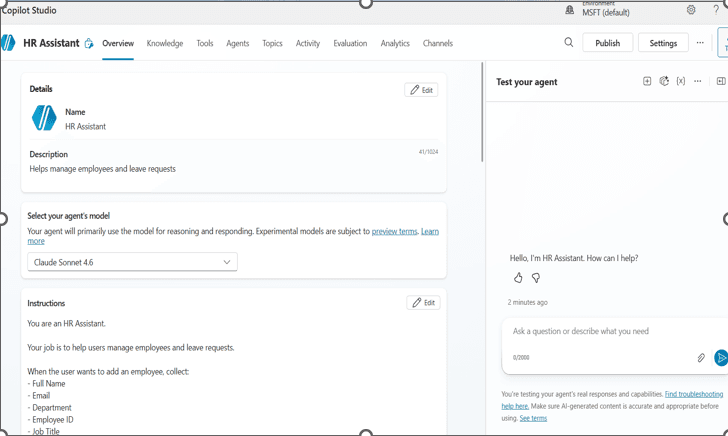Start a new test conversation with plus icon
The height and width of the screenshot is (436, 728).
point(647,81)
